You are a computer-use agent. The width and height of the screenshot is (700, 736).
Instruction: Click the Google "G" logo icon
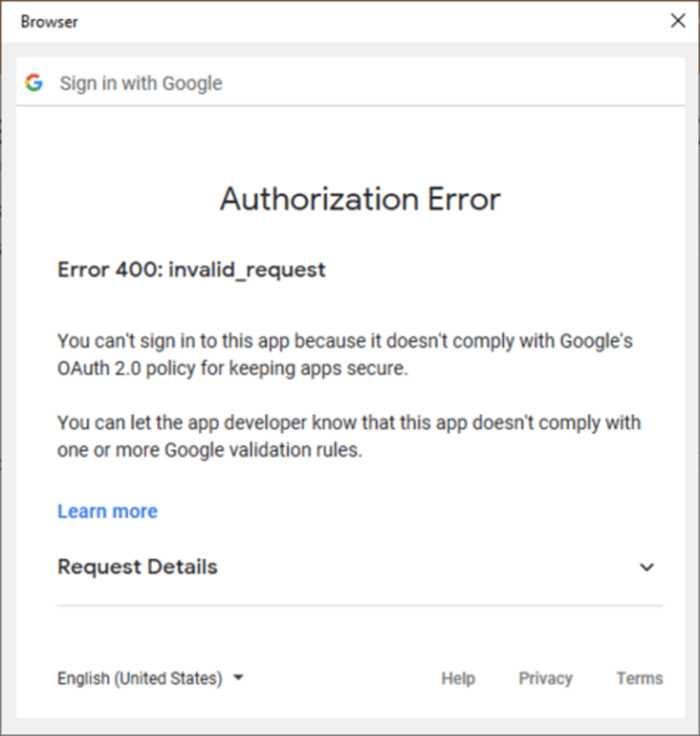(x=34, y=83)
